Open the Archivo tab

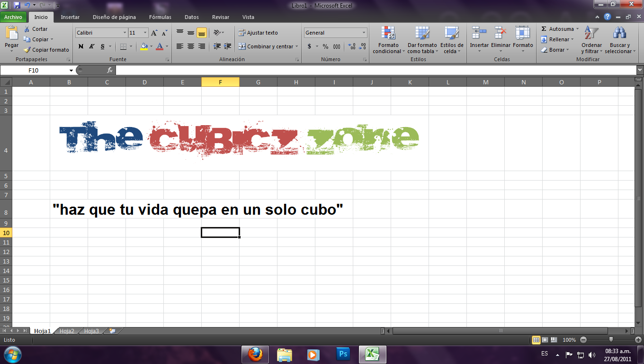coord(13,17)
